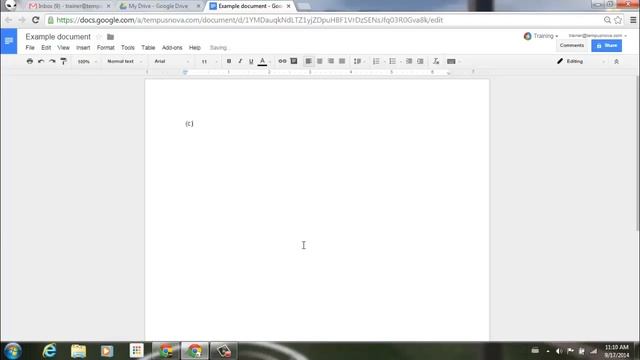Open the Edit menu
The image size is (640, 360).
46,48
